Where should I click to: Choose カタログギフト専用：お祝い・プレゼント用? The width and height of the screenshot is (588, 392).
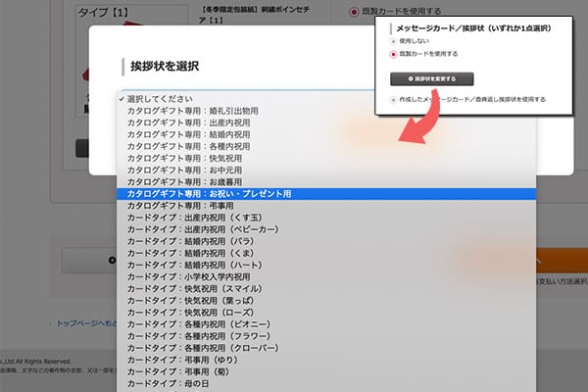coord(209,194)
